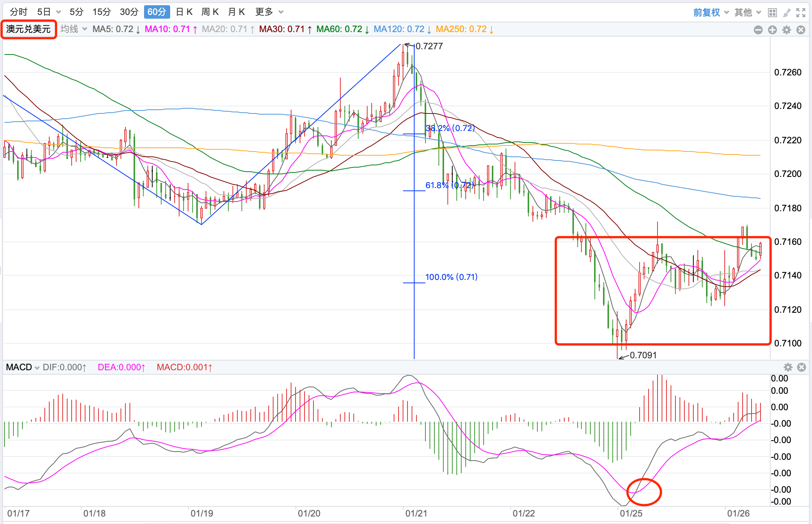
Task: Switch to the 日K timeframe tab
Action: click(x=184, y=12)
